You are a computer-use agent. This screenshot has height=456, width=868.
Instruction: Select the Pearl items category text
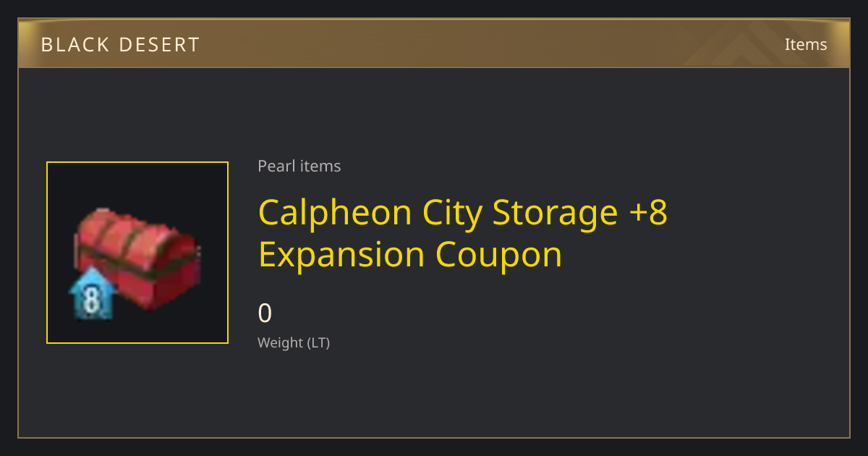click(299, 166)
